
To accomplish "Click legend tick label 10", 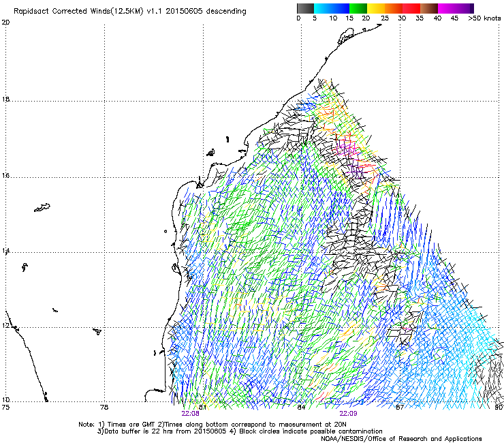I will click(x=333, y=18).
